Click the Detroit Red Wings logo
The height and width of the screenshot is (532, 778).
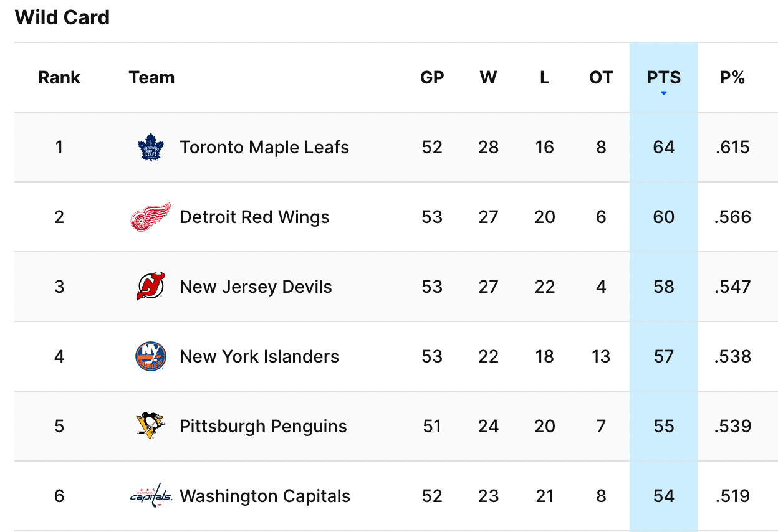pyautogui.click(x=150, y=217)
